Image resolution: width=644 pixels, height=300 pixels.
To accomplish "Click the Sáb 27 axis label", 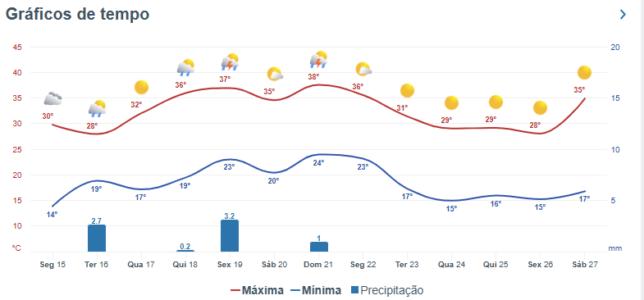I will 584,265.
